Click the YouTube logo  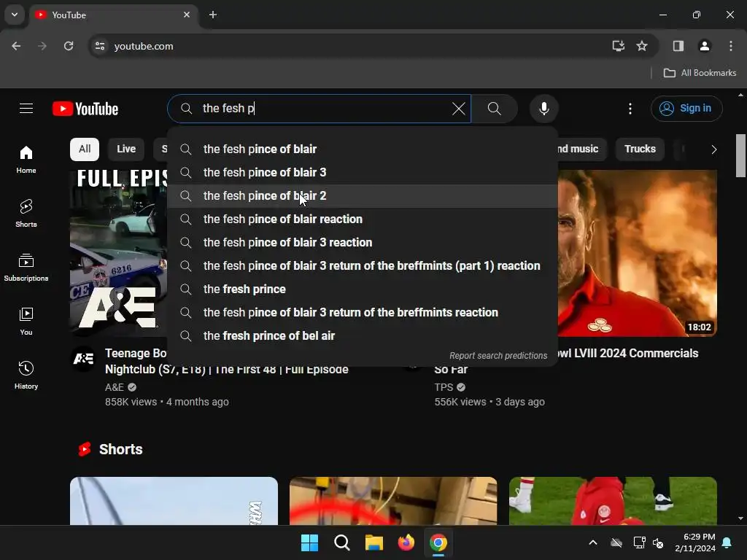tap(85, 109)
